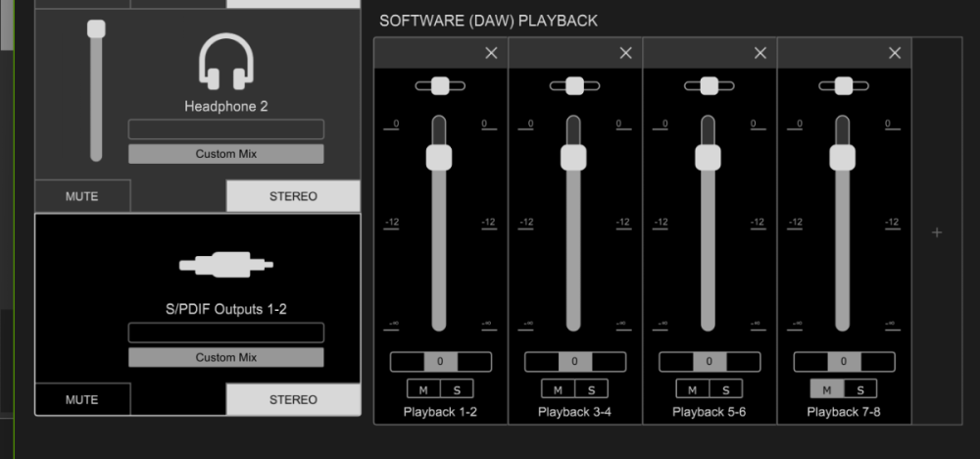This screenshot has width=980, height=459.
Task: Remove the Playback 1-2 channel with X
Action: click(491, 53)
